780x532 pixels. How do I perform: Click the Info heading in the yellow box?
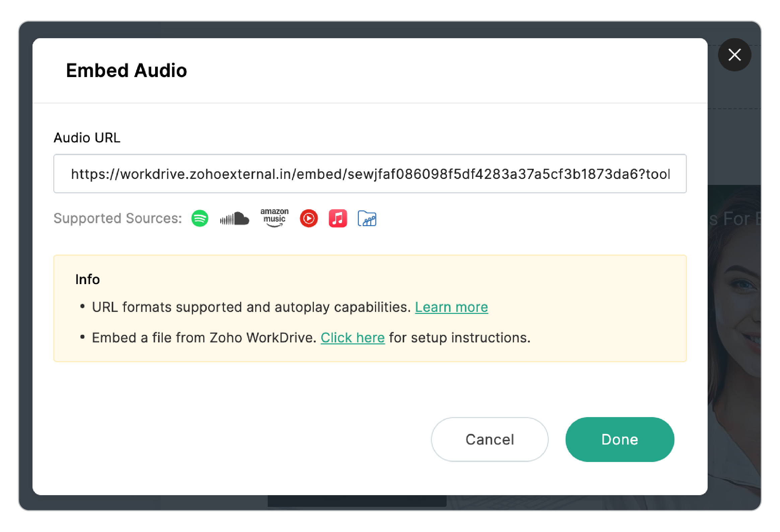(87, 279)
